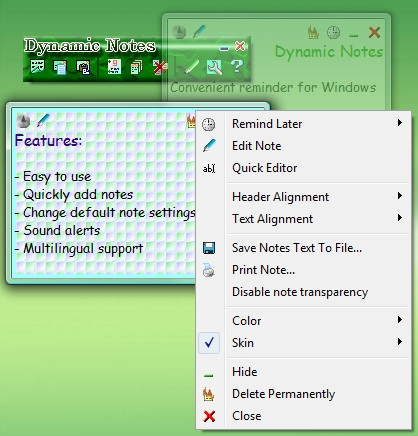Close the Dynamic Notes toolbar with red X
The width and height of the screenshot is (418, 436).
click(x=240, y=46)
